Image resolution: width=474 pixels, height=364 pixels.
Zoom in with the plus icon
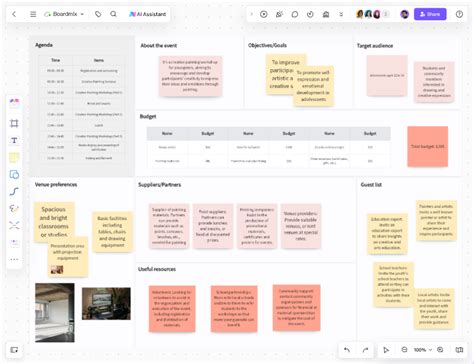coord(440,349)
